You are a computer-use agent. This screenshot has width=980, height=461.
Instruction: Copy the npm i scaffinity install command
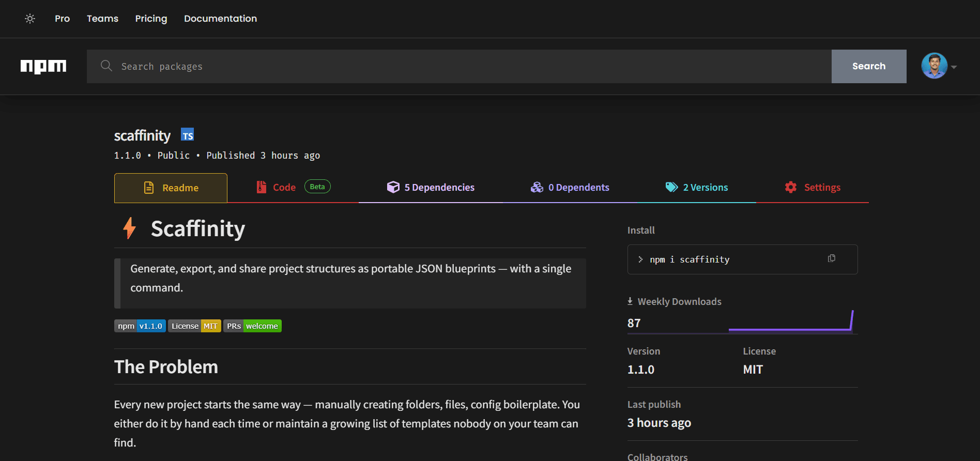point(831,258)
